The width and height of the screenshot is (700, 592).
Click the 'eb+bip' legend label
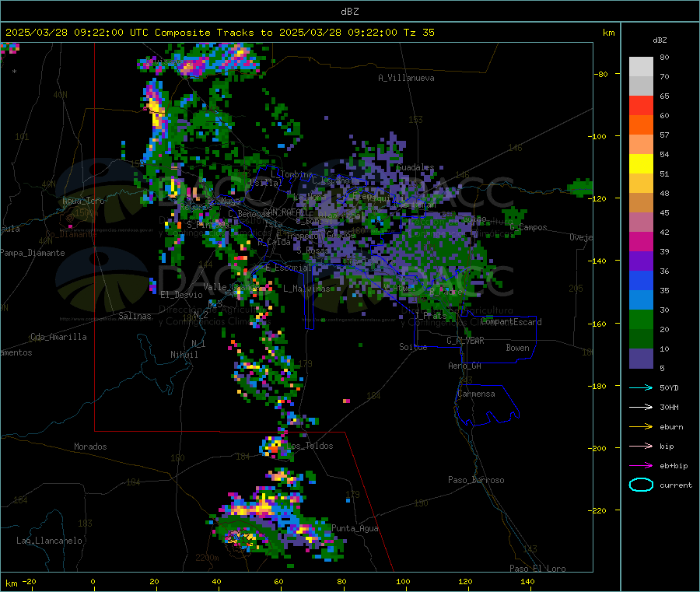[x=674, y=466]
